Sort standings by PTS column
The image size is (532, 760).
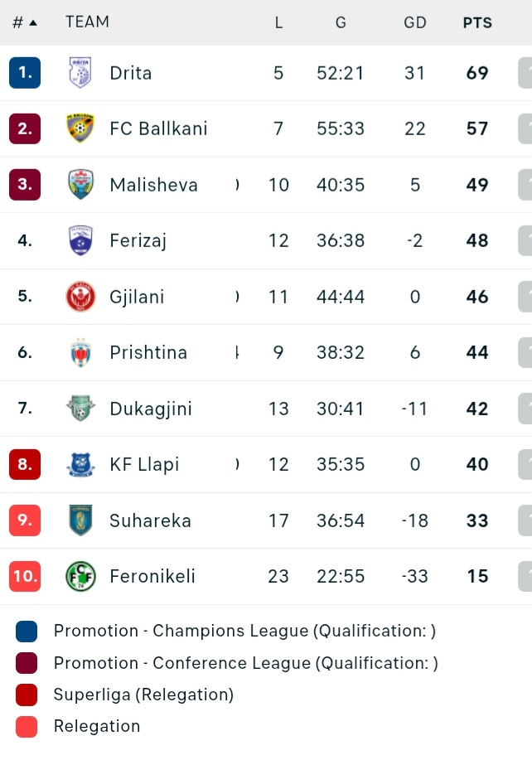(477, 22)
